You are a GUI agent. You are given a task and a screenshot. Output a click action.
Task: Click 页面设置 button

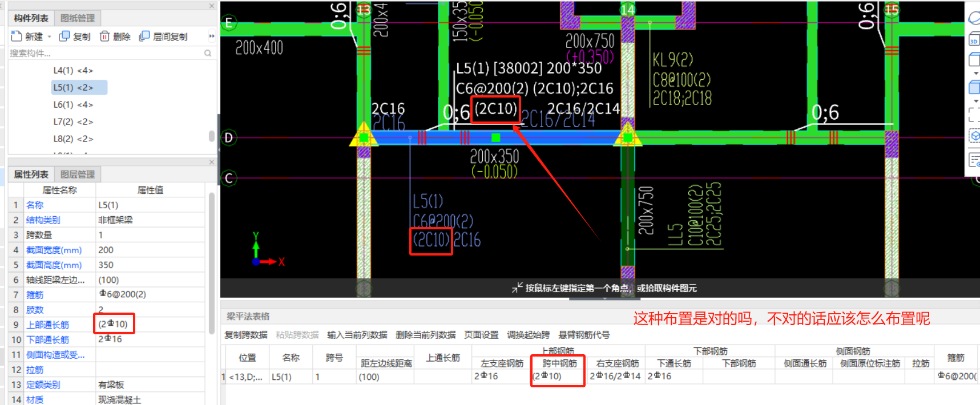tap(481, 335)
